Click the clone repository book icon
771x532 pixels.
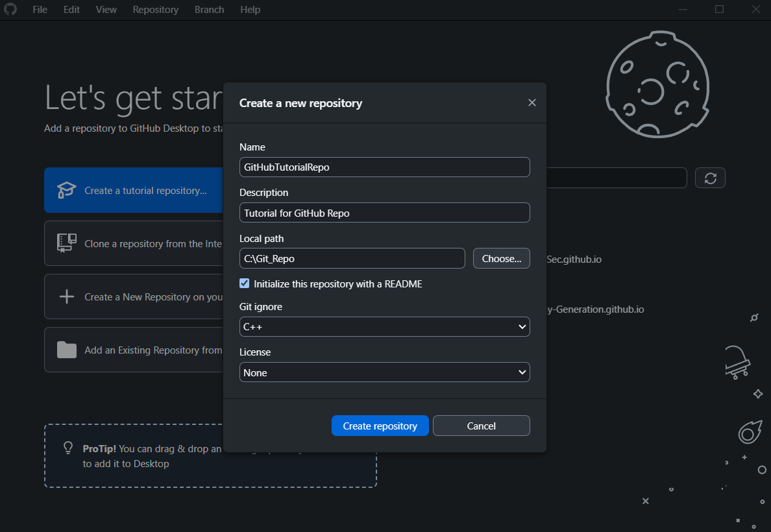66,243
